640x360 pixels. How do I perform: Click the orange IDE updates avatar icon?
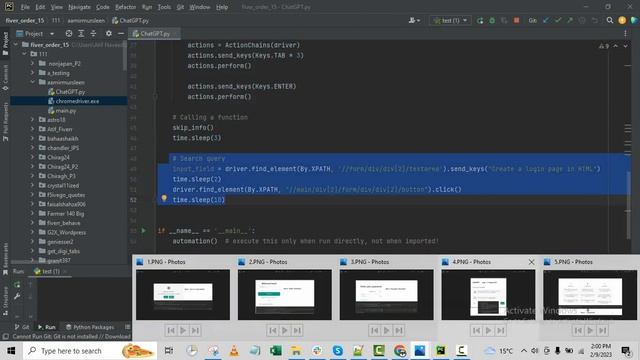[x=622, y=20]
